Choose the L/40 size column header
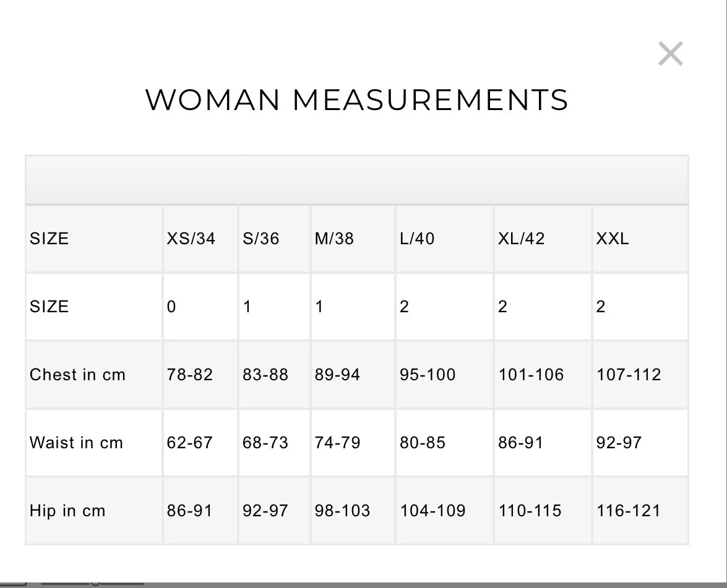 click(x=417, y=239)
